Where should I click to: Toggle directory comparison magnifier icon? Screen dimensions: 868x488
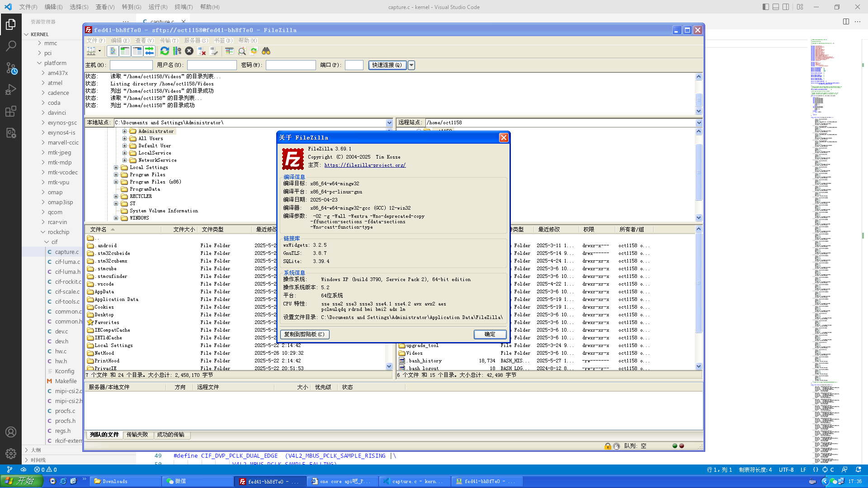pyautogui.click(x=241, y=51)
